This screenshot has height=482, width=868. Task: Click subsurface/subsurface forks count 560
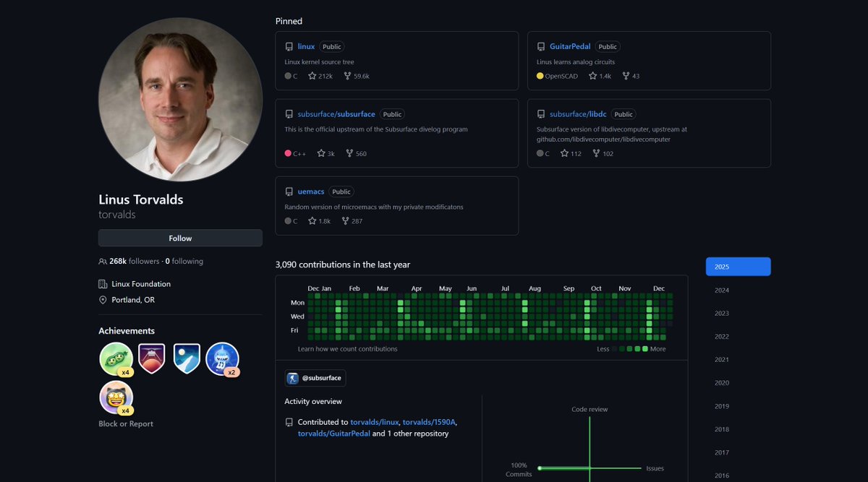(356, 153)
